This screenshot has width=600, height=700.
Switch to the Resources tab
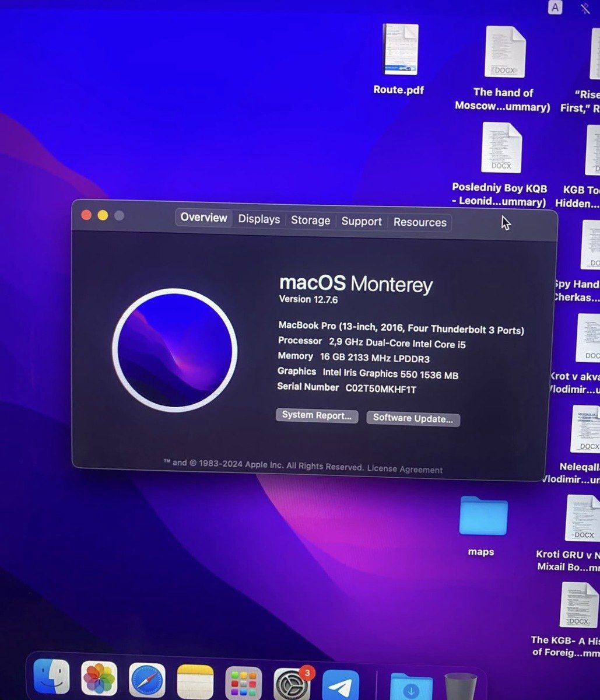tap(420, 222)
